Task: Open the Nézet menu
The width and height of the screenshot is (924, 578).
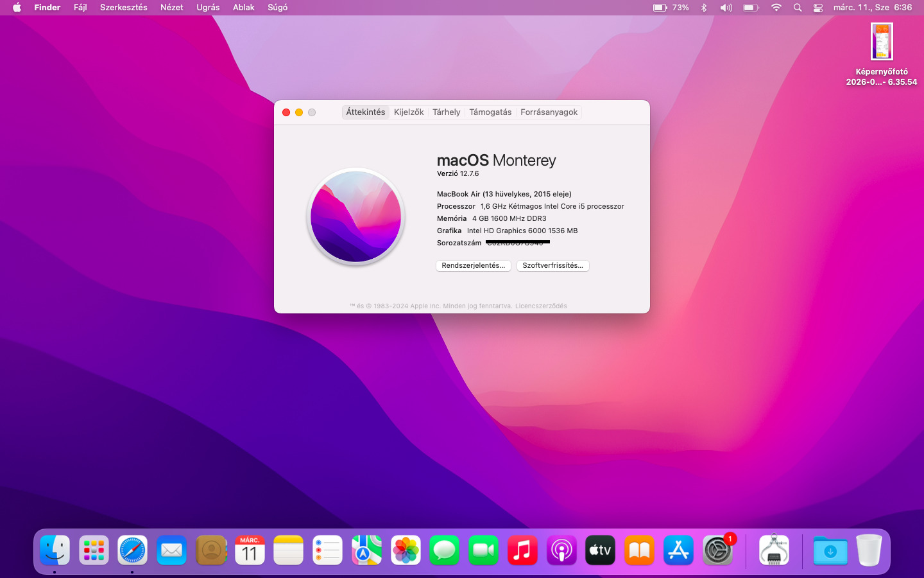Action: (x=172, y=8)
